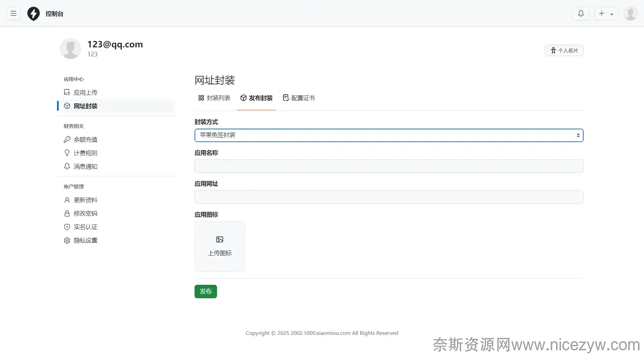Open notifications bell in top bar

[581, 13]
